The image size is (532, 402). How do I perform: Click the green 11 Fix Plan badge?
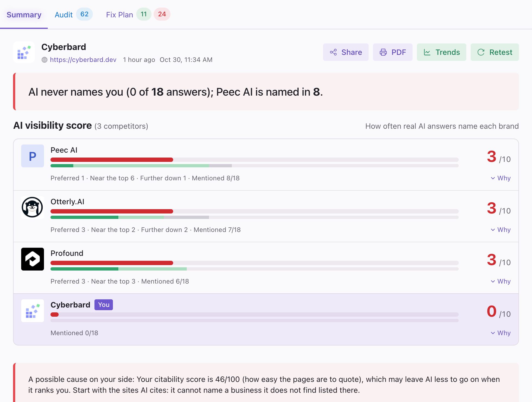point(144,14)
